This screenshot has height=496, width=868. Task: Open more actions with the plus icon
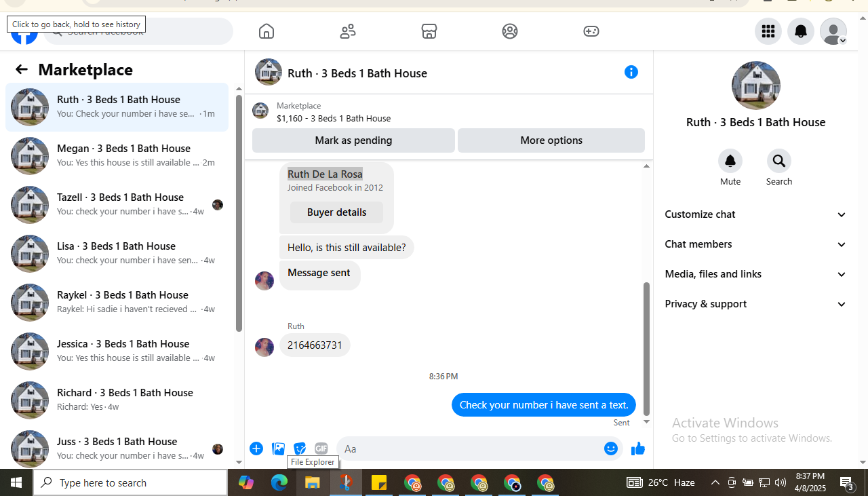click(256, 449)
